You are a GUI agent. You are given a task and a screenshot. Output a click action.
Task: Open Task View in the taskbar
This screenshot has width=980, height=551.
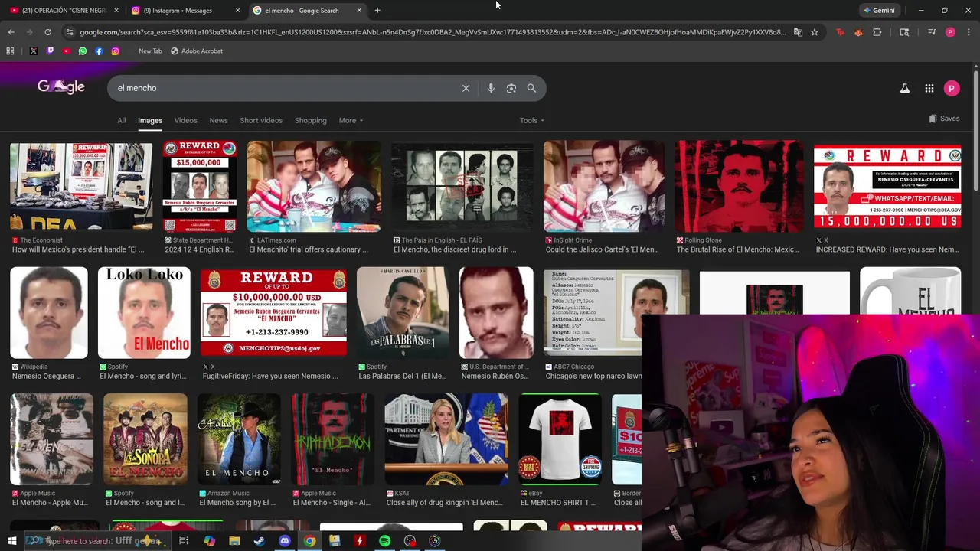[184, 541]
